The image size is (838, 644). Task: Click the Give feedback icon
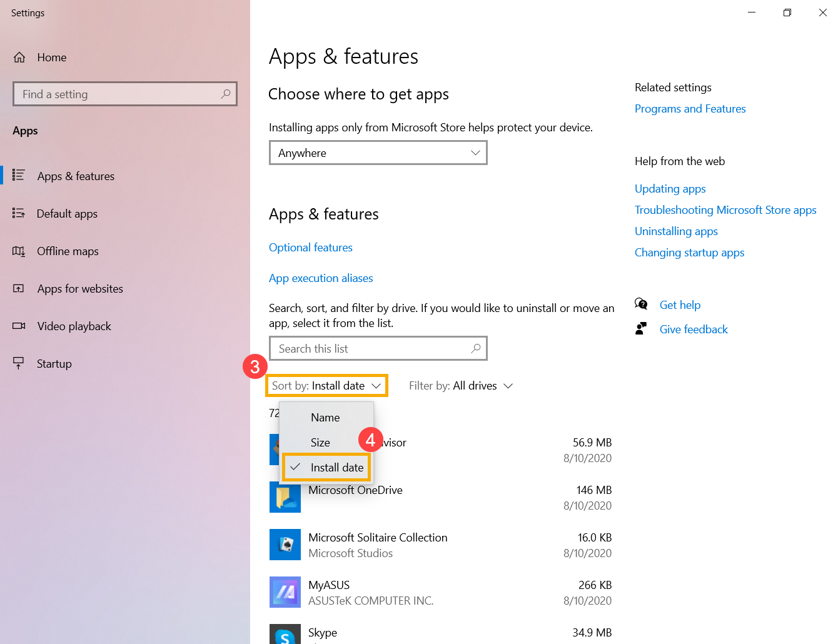[x=641, y=328]
